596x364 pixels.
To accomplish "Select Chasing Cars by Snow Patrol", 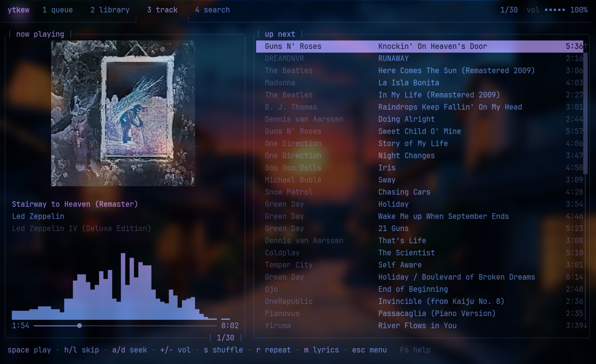I will tap(419, 192).
